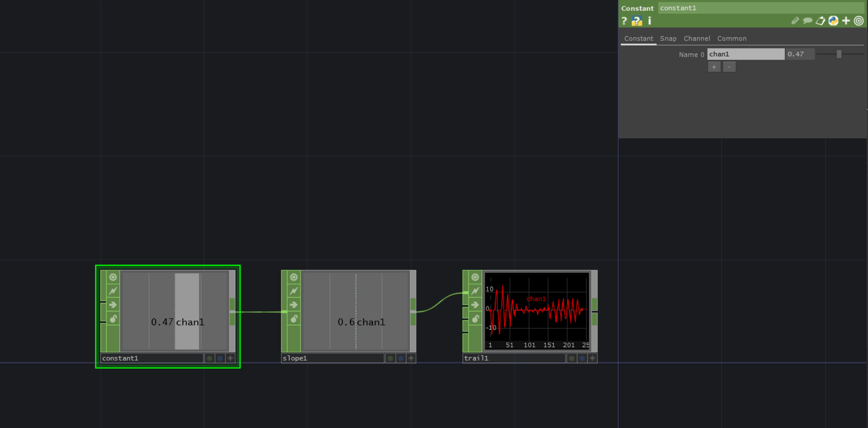Activate viewer star flag on constant1
The image size is (868, 428).
pos(230,358)
